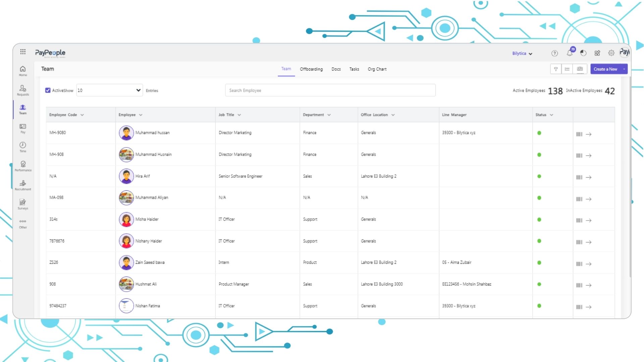Click employee code '97484237'

tap(58, 306)
